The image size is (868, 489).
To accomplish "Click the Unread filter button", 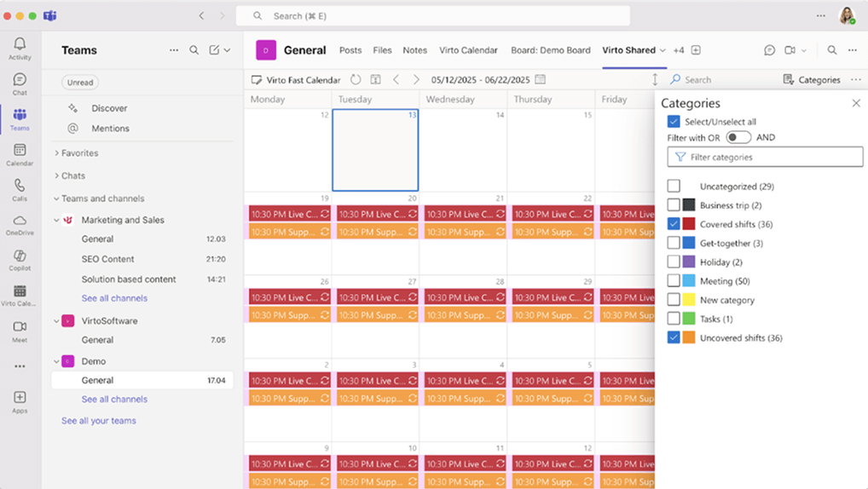I will pos(80,83).
